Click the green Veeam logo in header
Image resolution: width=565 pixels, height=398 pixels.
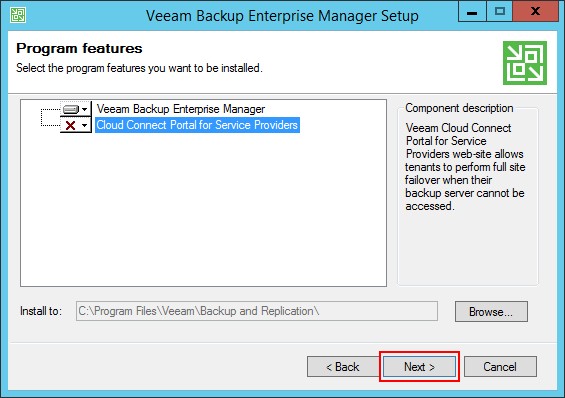[525, 63]
